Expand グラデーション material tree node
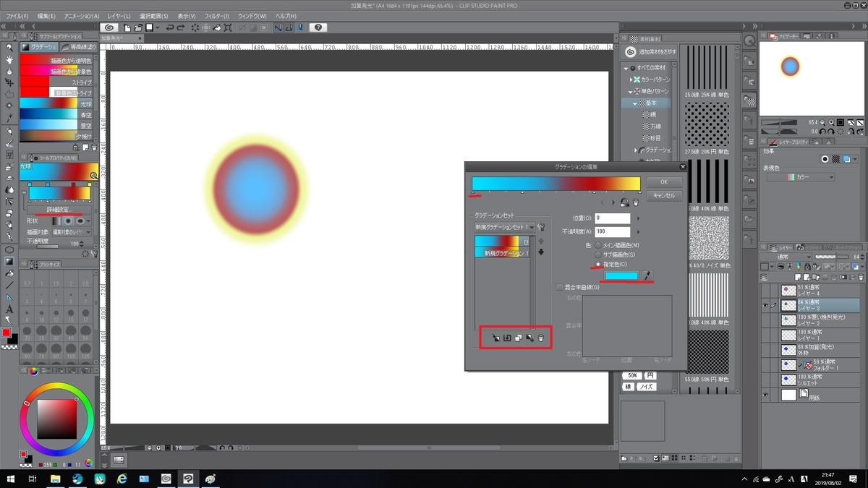868x488 pixels. pos(636,150)
